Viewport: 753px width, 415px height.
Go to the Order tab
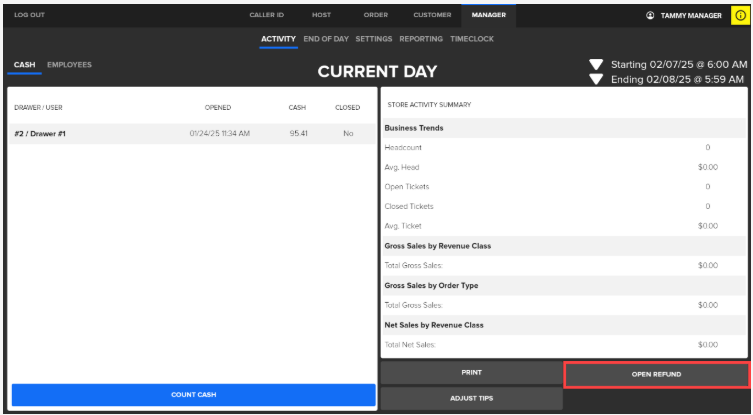pos(375,15)
